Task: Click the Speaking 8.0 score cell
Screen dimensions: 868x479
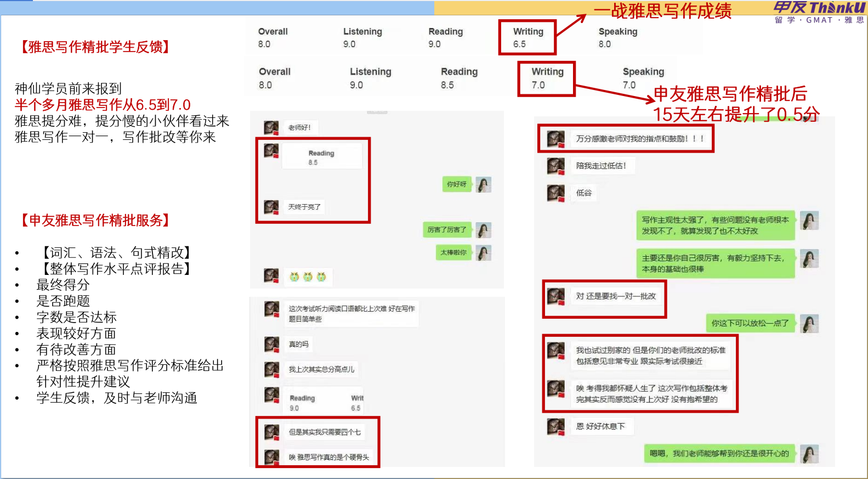Action: (618, 38)
